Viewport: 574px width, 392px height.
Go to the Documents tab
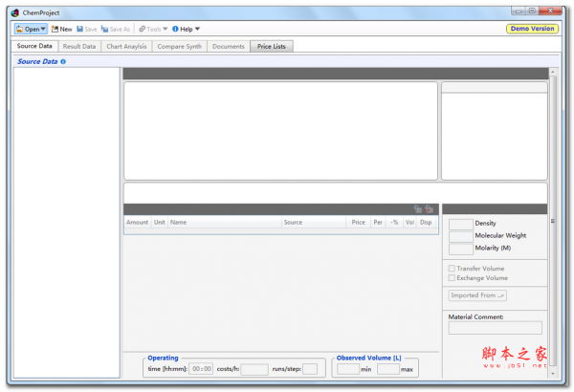click(x=228, y=47)
